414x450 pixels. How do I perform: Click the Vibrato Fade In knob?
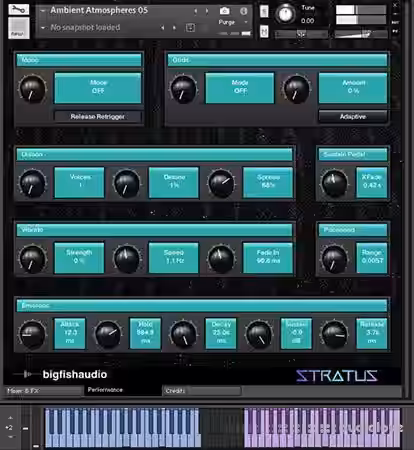pyautogui.click(x=221, y=258)
